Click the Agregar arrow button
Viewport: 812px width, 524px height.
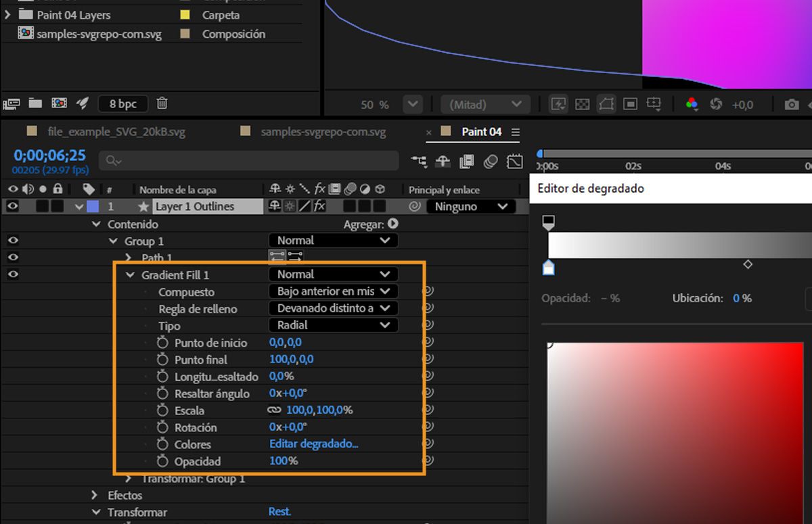point(392,223)
